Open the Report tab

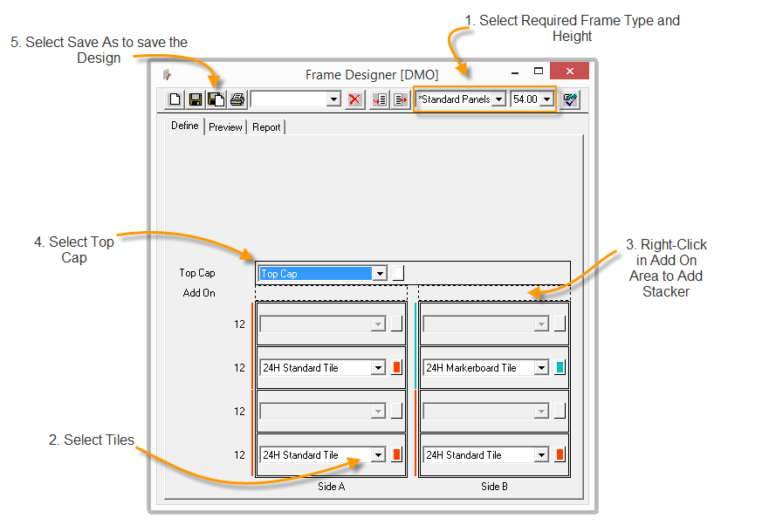(x=266, y=127)
